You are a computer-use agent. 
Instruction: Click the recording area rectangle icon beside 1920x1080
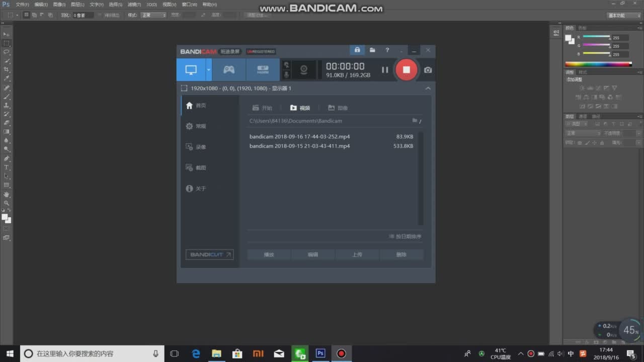click(x=184, y=88)
